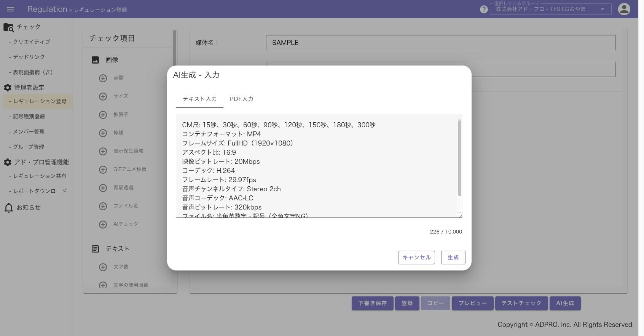
Task: Open the user account avatar icon
Action: (x=624, y=9)
